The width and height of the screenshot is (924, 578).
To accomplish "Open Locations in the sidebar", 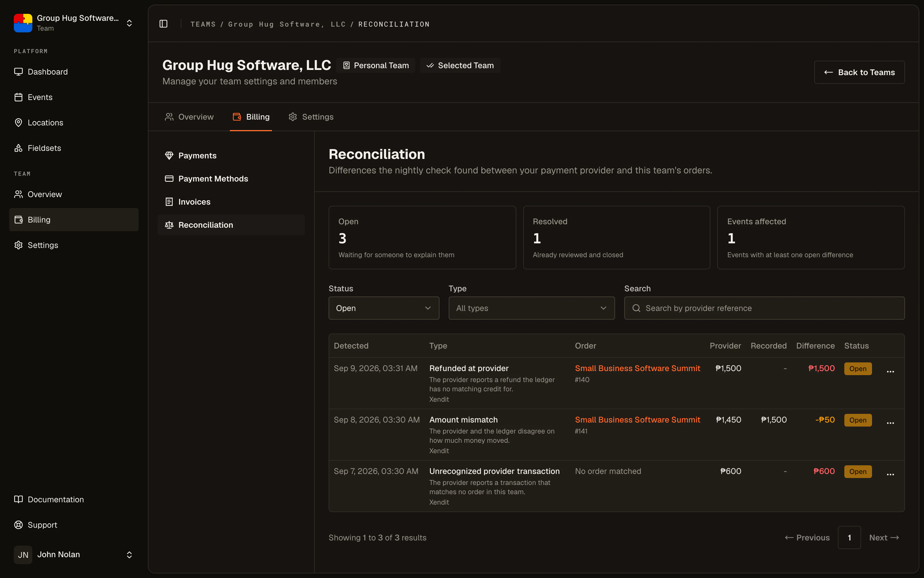I will (74, 123).
